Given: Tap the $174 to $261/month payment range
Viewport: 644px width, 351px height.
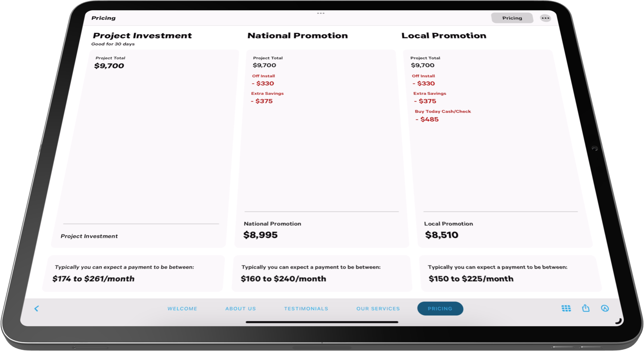Looking at the screenshot, I should point(93,278).
